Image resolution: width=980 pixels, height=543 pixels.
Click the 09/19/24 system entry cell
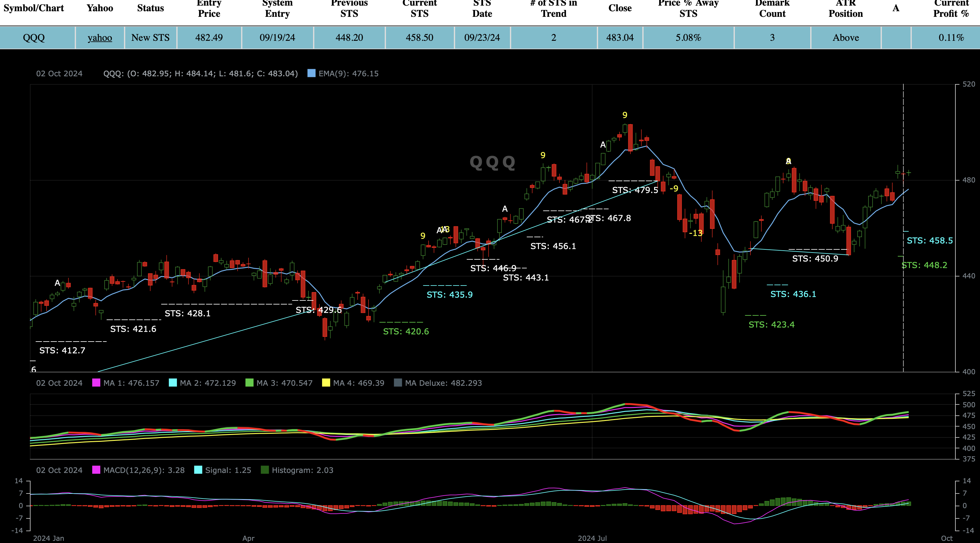[277, 38]
